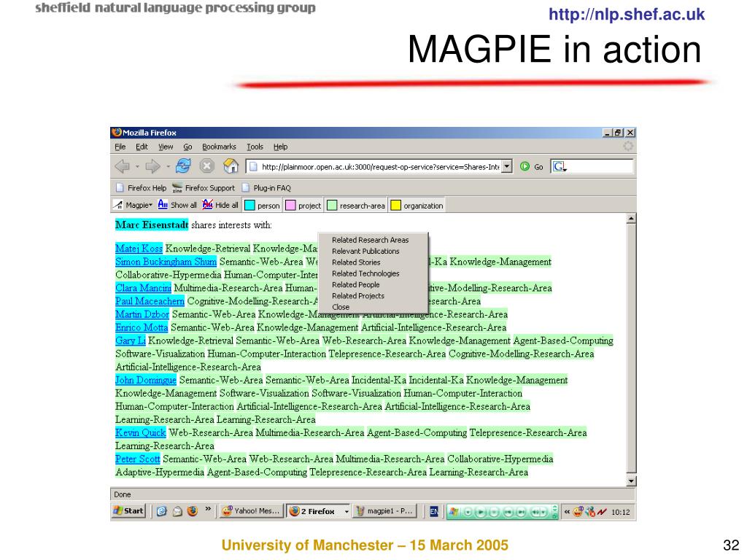Viewport: 747px width, 560px height.
Task: Choose Related People from context menu
Action: point(355,285)
